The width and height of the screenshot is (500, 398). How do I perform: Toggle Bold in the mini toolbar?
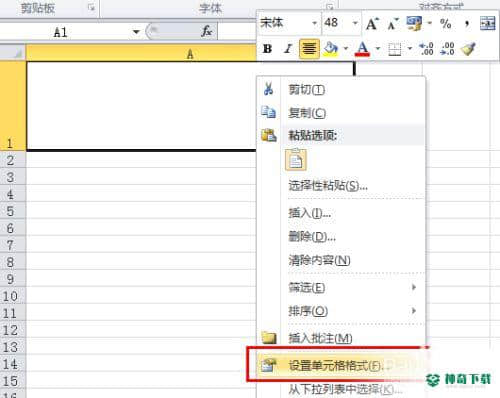267,49
